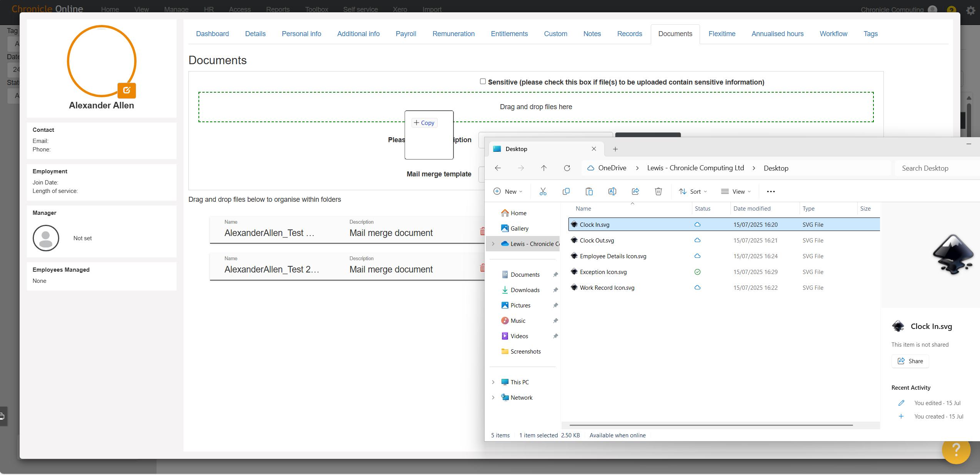Click the Cut scissors icon in Explorer toolbar
Screen dimensions: 980x475
point(543,191)
